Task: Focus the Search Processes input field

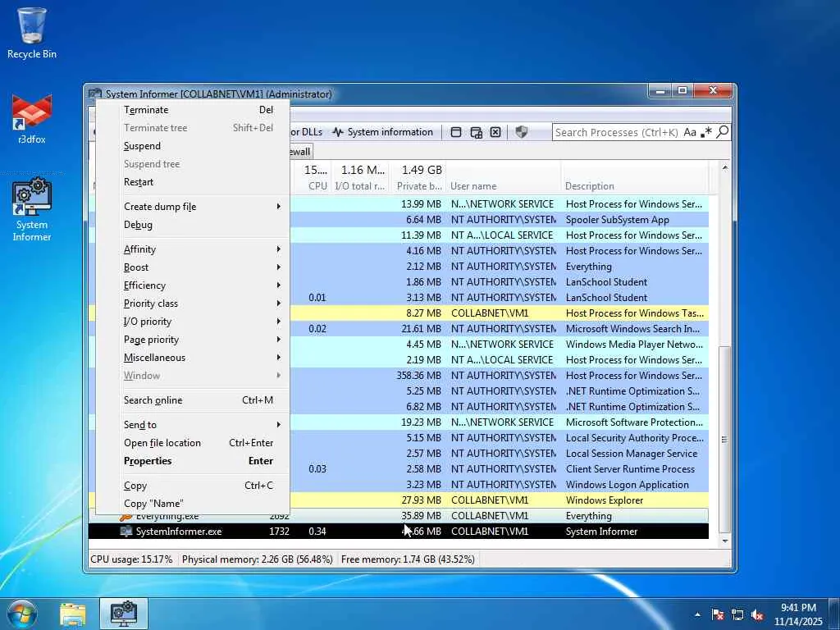Action: (x=616, y=132)
